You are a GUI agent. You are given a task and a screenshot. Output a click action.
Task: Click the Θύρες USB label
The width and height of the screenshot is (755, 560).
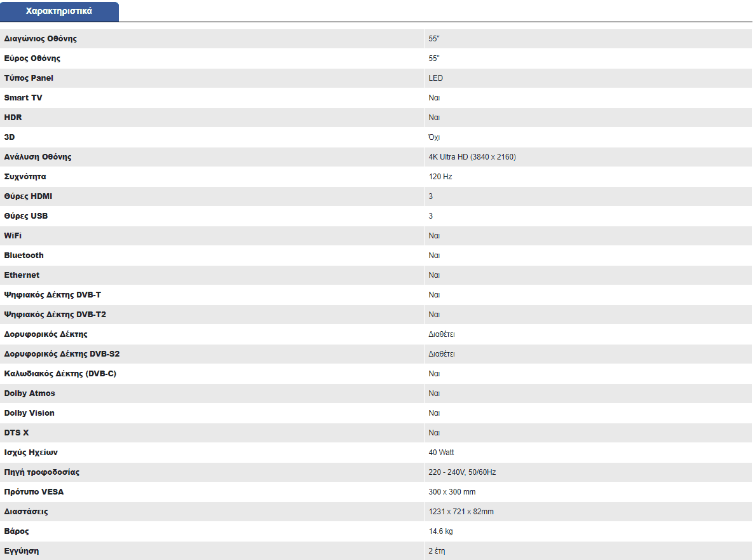click(26, 216)
